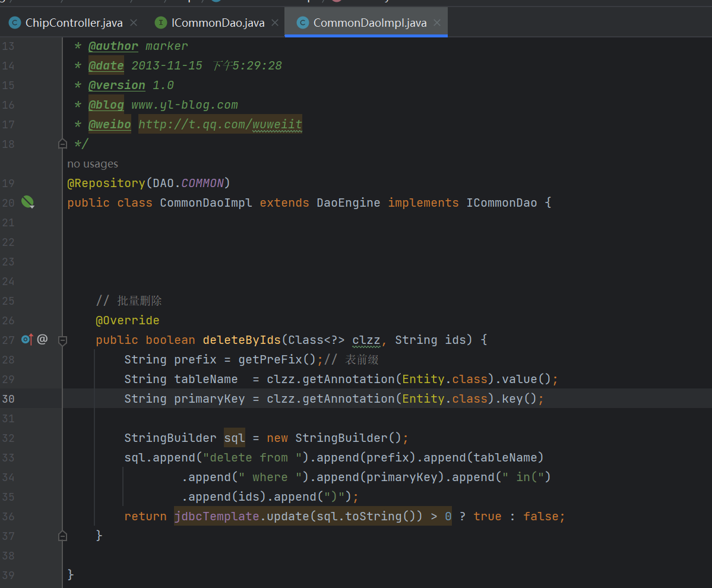Click the www.yl-blog.com text
The image size is (712, 588).
pos(184,105)
